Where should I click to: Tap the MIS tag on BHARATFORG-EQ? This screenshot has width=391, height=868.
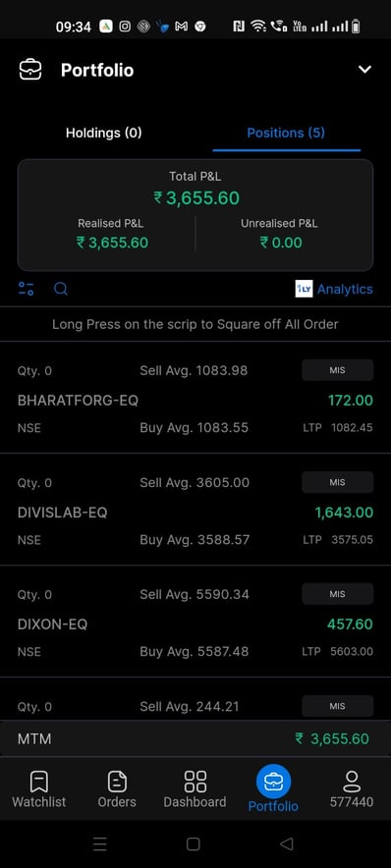337,370
